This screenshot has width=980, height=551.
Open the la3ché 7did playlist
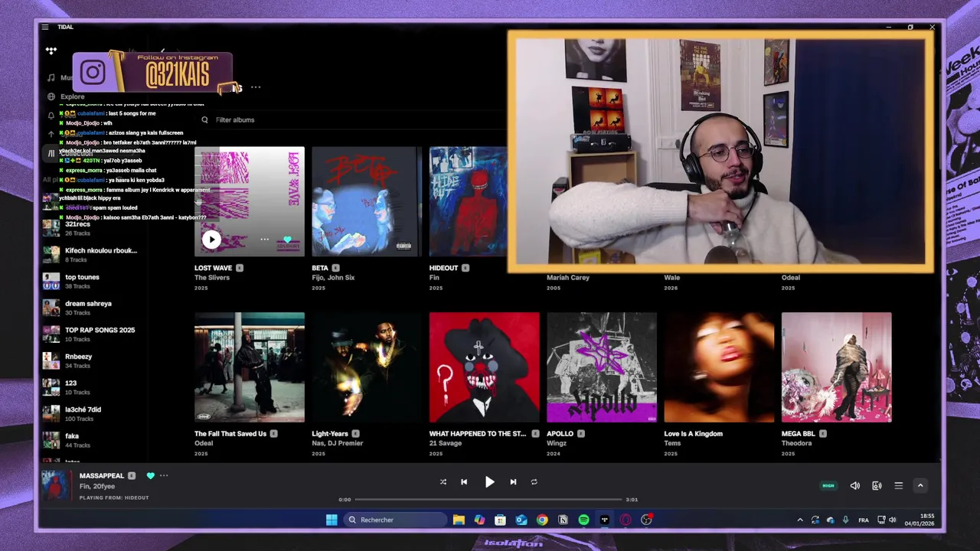tap(83, 409)
